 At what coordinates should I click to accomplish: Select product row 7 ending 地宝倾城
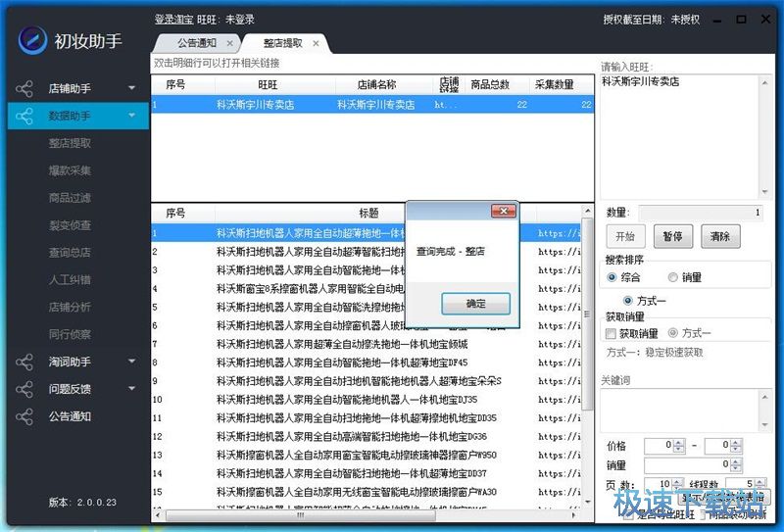(367, 344)
